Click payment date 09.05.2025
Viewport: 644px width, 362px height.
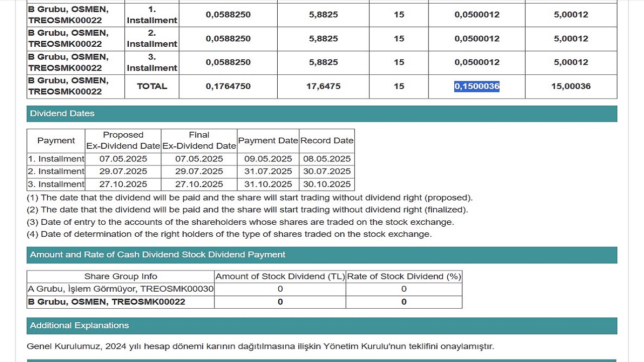(x=268, y=159)
